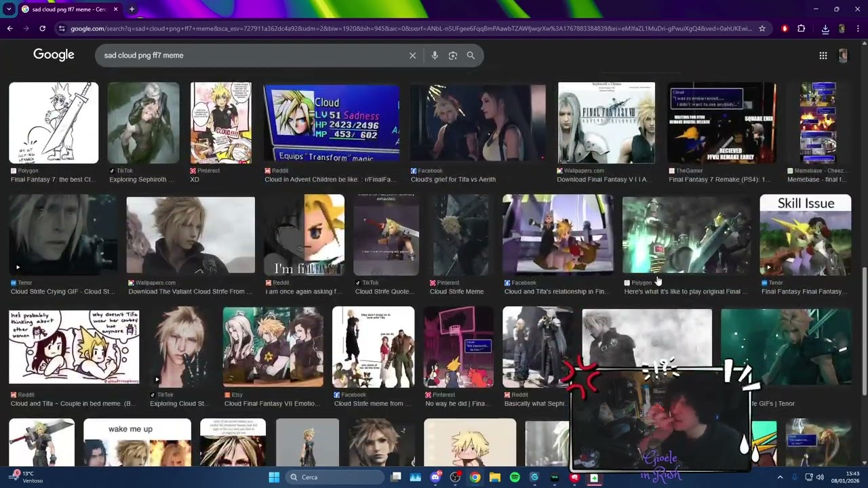Viewport: 868px width, 488px height.
Task: Open the 'wake me up' meme image
Action: (x=137, y=442)
